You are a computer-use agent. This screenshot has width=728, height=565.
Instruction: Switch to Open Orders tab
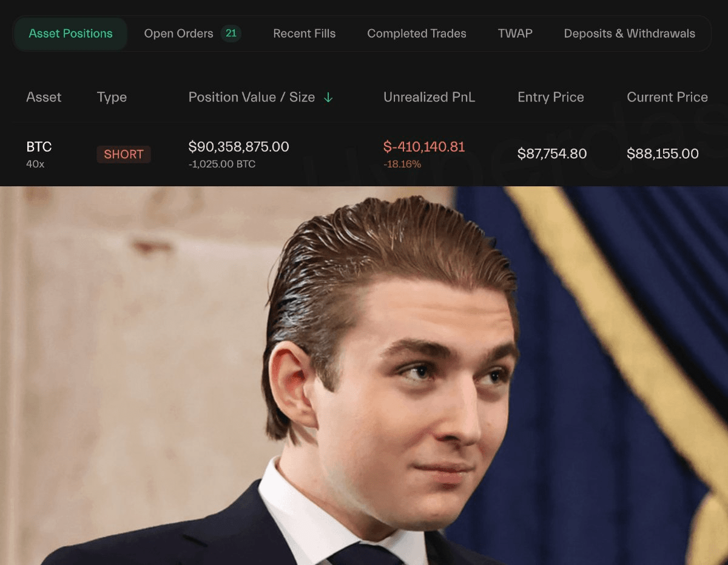point(178,33)
